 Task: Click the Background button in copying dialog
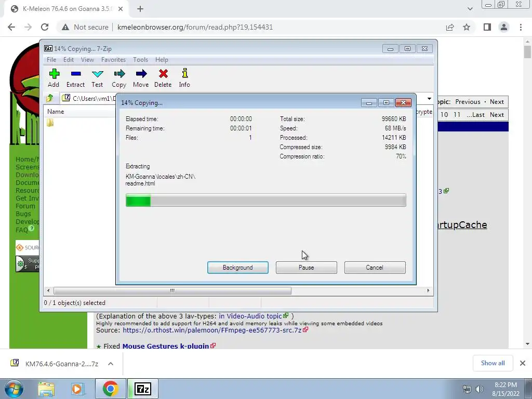pyautogui.click(x=237, y=268)
